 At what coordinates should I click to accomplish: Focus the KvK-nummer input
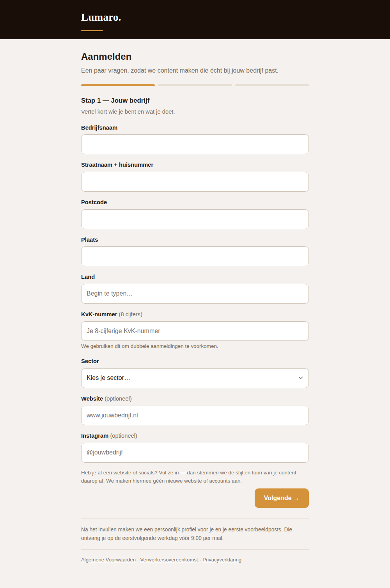195,331
